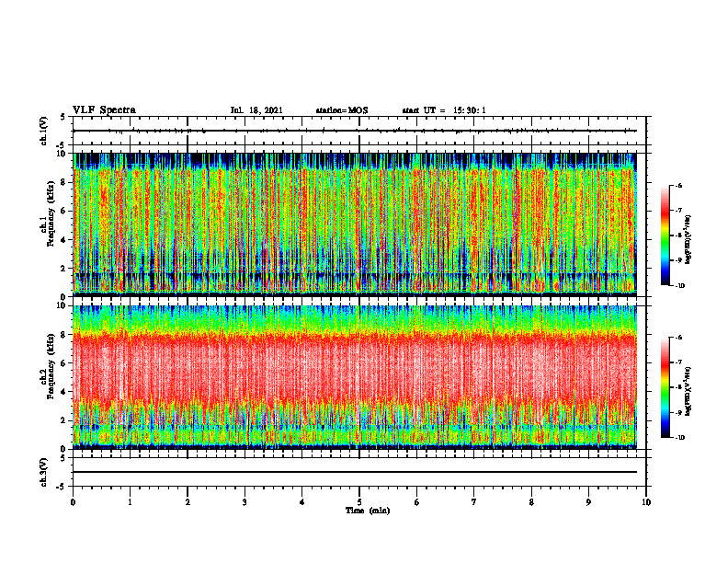
Task: Click time axis tick label "8" below plots
Action: click(531, 502)
